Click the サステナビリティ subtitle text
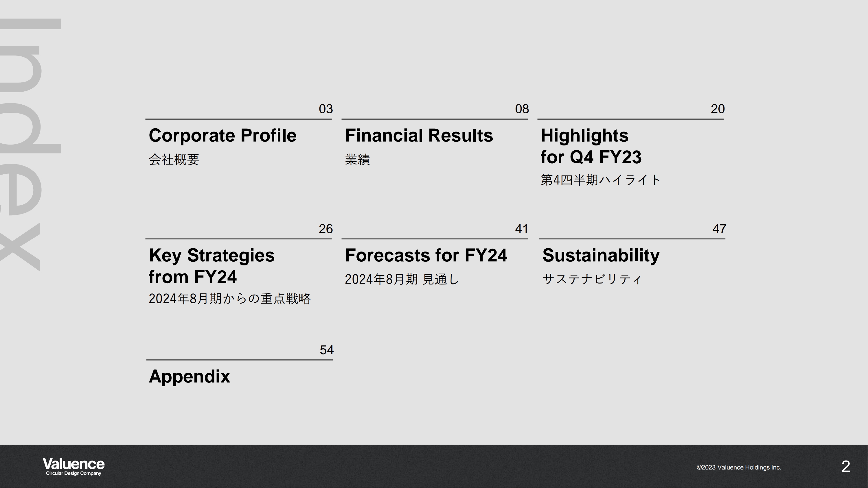This screenshot has width=868, height=488. pyautogui.click(x=592, y=279)
